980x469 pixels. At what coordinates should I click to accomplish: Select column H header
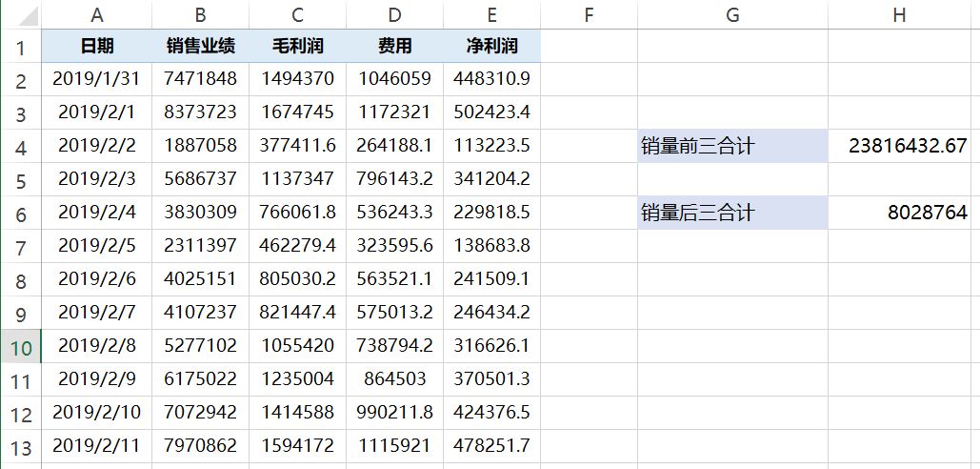pos(899,15)
